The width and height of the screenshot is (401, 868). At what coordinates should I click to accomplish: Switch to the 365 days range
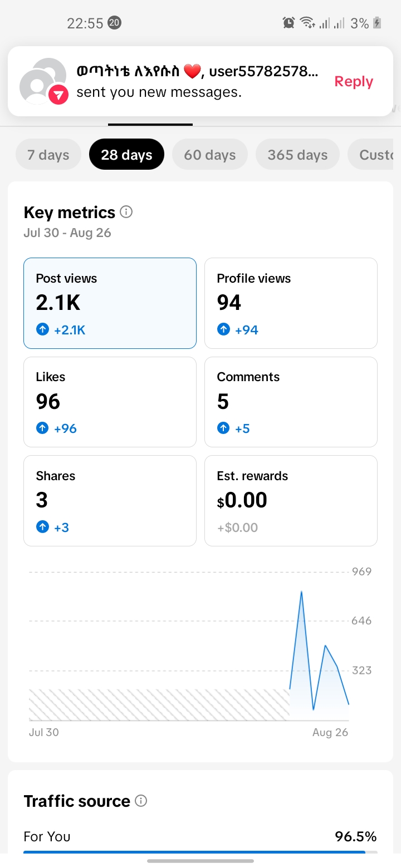[x=297, y=155]
